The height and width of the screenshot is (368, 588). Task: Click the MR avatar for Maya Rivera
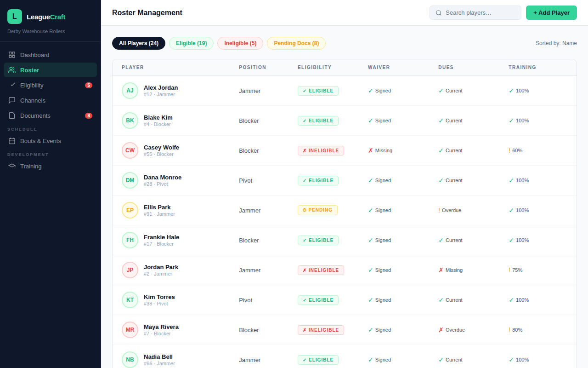[130, 330]
